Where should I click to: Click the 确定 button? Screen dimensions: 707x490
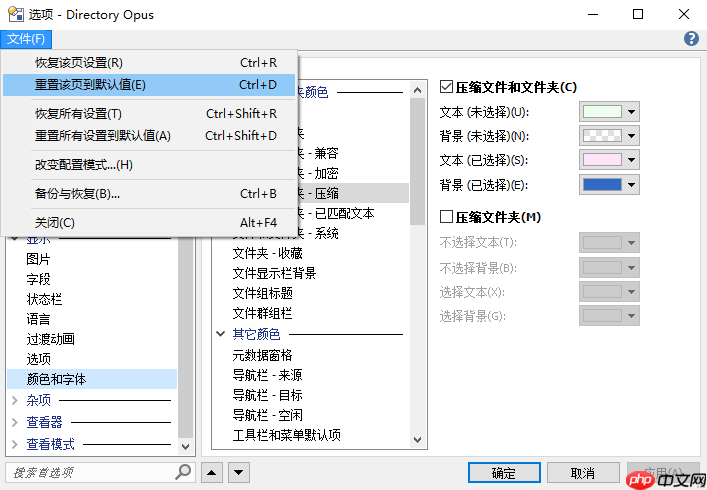click(x=504, y=473)
